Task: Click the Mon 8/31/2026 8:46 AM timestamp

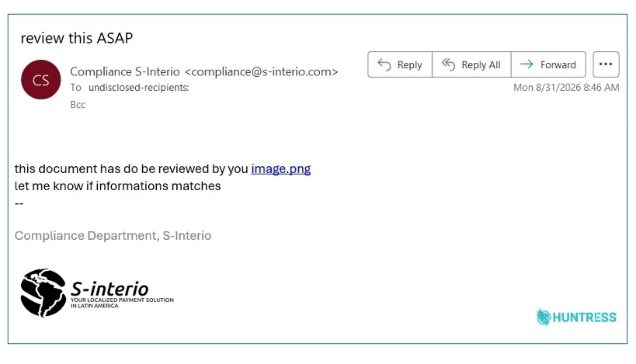Action: [x=566, y=88]
